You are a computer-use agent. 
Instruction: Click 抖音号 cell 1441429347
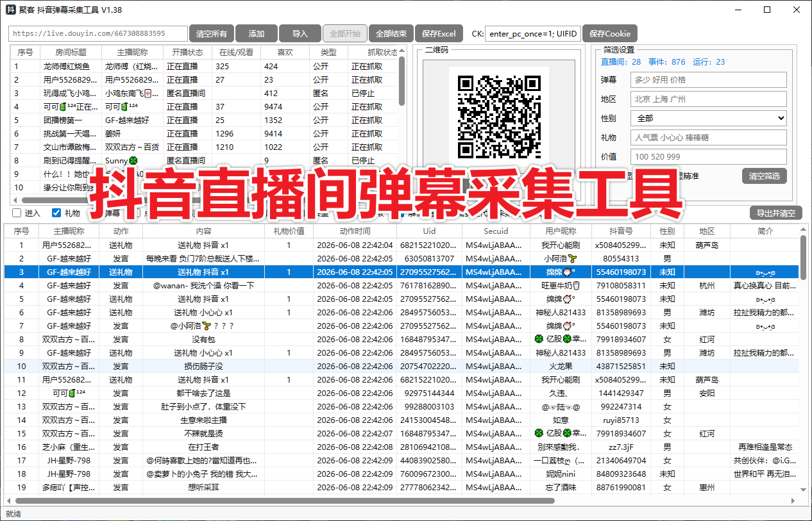[621, 393]
